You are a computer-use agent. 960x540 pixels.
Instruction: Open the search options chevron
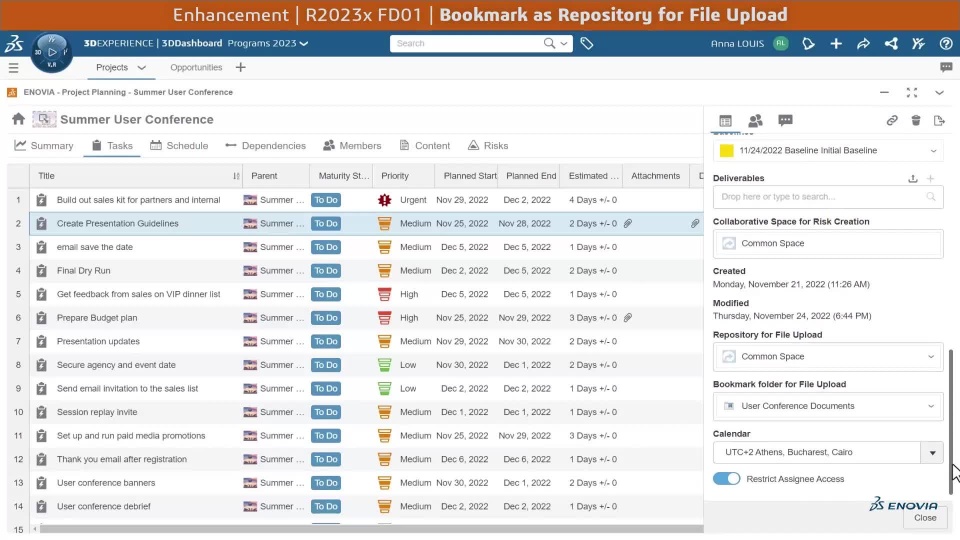pos(564,43)
